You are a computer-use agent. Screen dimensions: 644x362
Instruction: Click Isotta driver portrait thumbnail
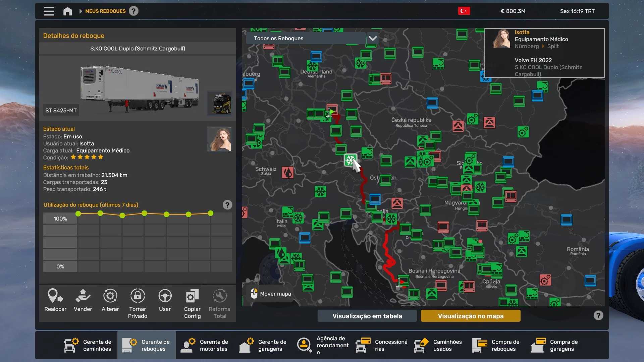coord(219,139)
